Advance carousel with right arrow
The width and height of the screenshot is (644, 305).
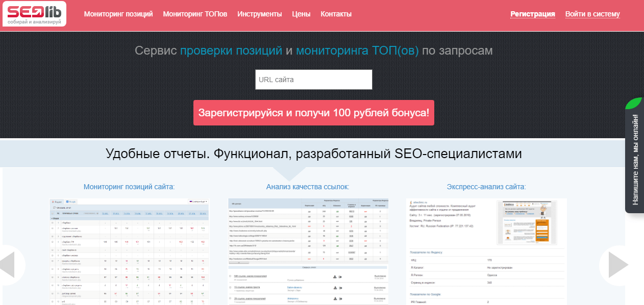618,265
